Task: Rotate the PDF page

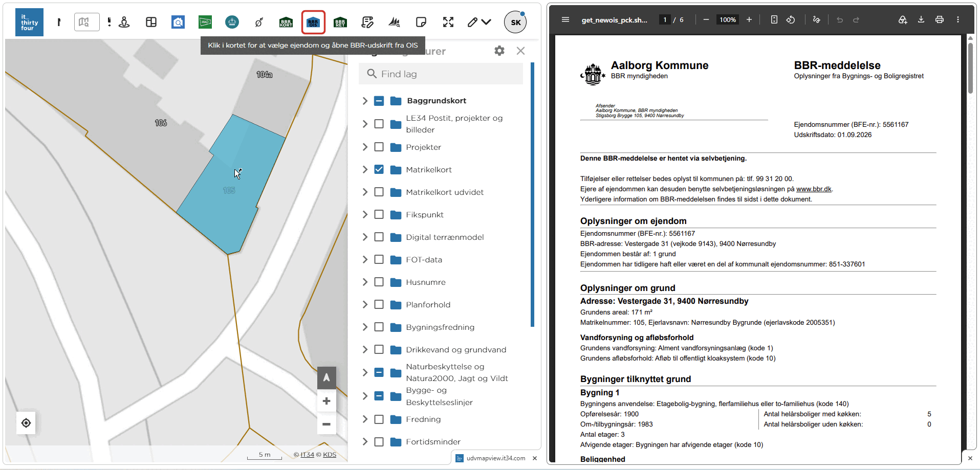Action: 791,19
